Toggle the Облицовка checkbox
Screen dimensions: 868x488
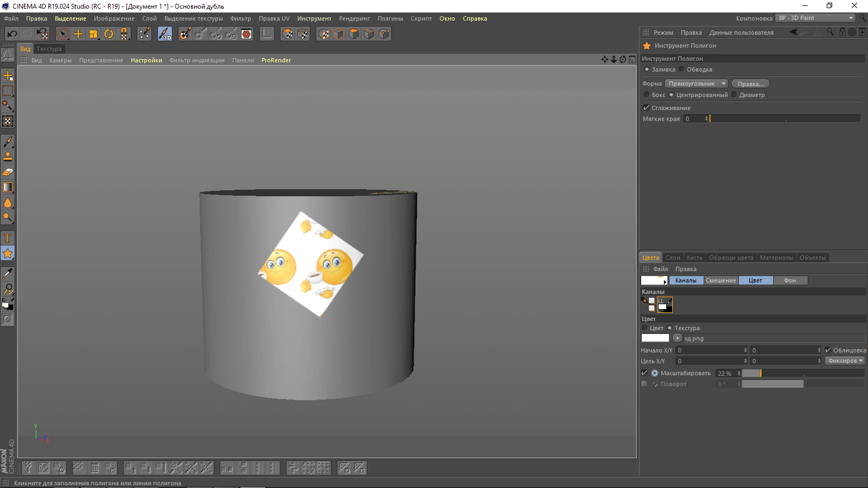click(x=828, y=350)
